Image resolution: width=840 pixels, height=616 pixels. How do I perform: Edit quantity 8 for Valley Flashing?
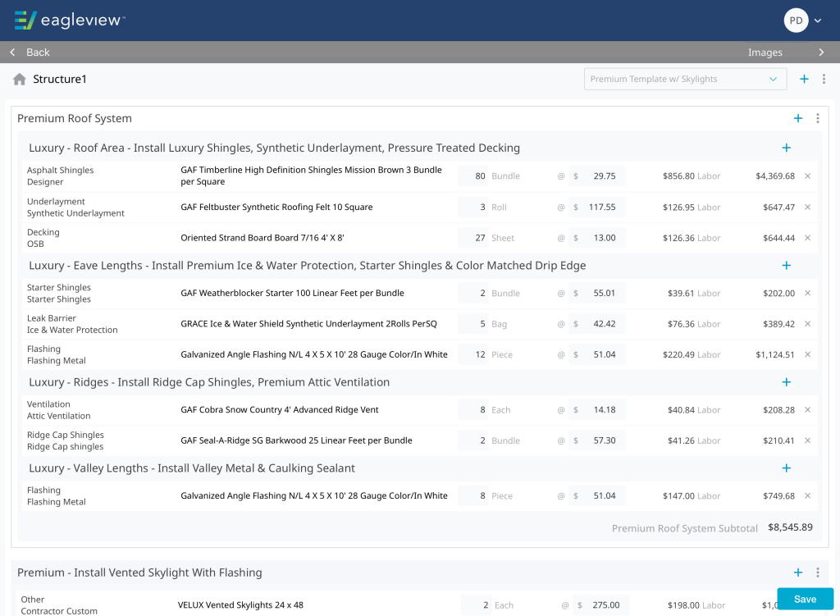pyautogui.click(x=473, y=495)
